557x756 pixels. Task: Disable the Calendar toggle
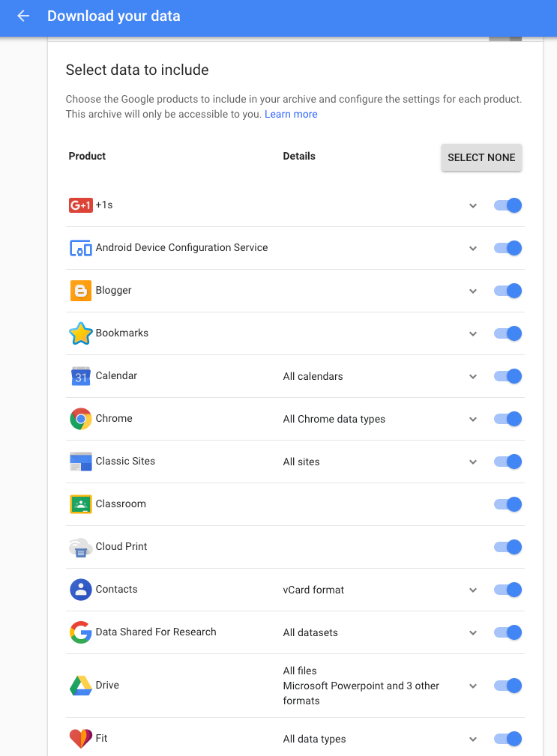[x=508, y=376]
